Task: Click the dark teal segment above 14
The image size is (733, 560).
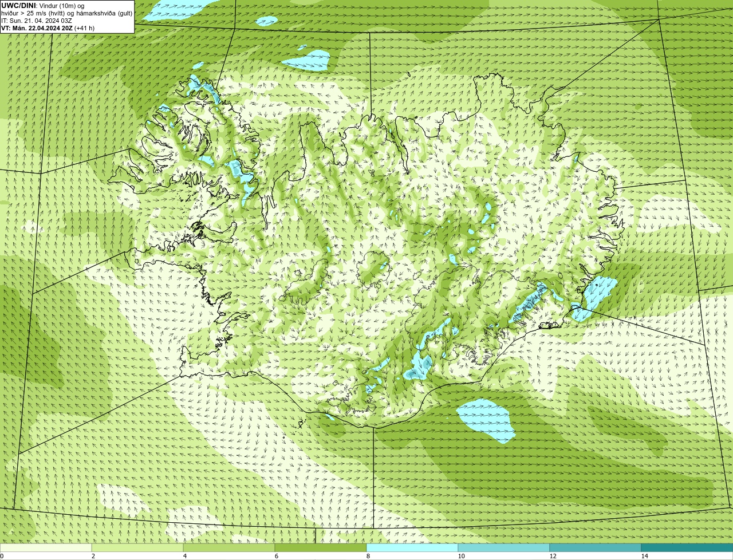Action: coord(687,548)
